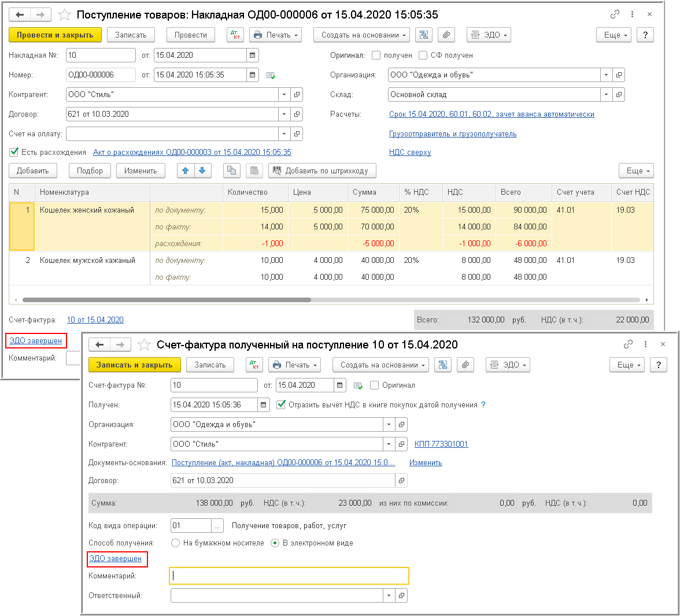Select На бумажном носителе radio option
This screenshot has height=616, width=680.
[176, 543]
